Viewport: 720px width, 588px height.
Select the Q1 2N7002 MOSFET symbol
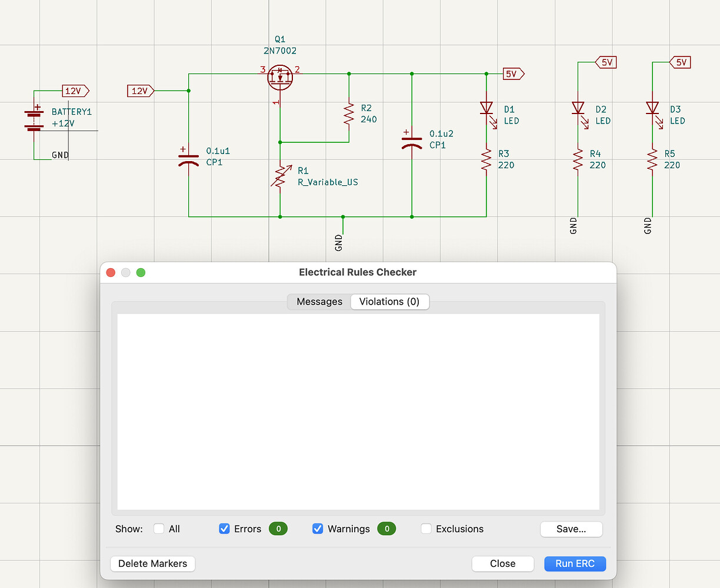[x=280, y=77]
